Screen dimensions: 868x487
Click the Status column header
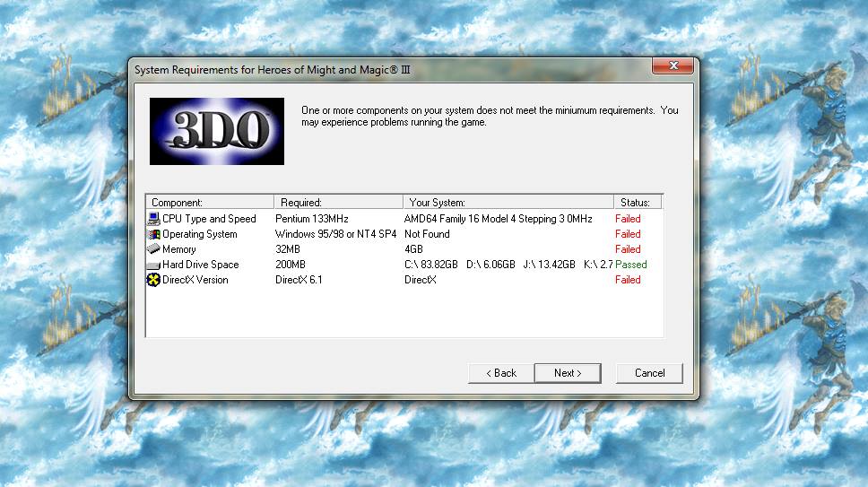638,202
